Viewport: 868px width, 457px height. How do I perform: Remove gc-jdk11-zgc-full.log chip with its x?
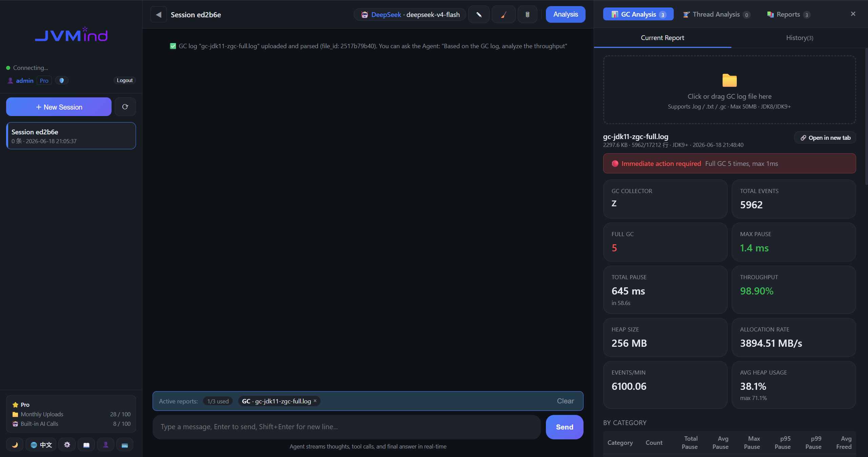coord(315,401)
